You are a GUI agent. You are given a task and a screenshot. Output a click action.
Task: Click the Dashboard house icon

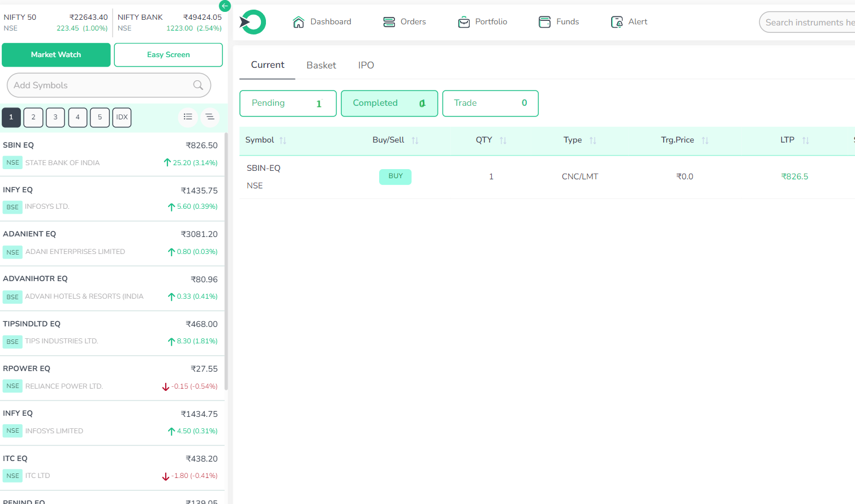click(298, 22)
